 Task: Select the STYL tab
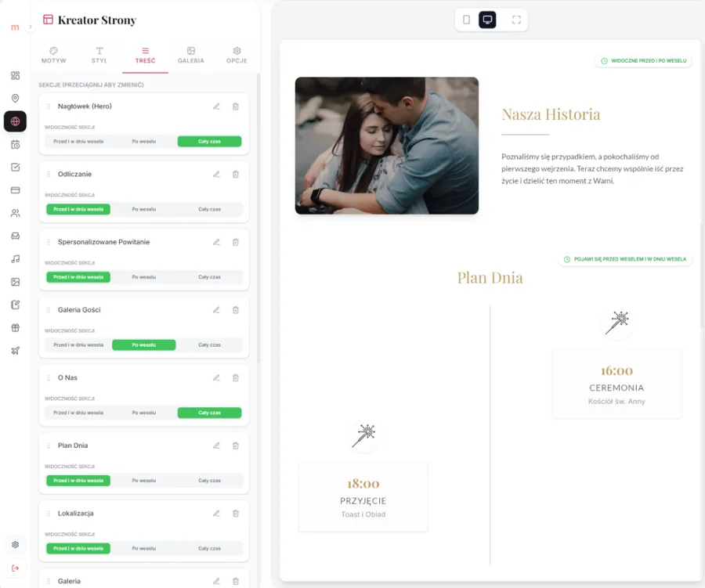99,55
